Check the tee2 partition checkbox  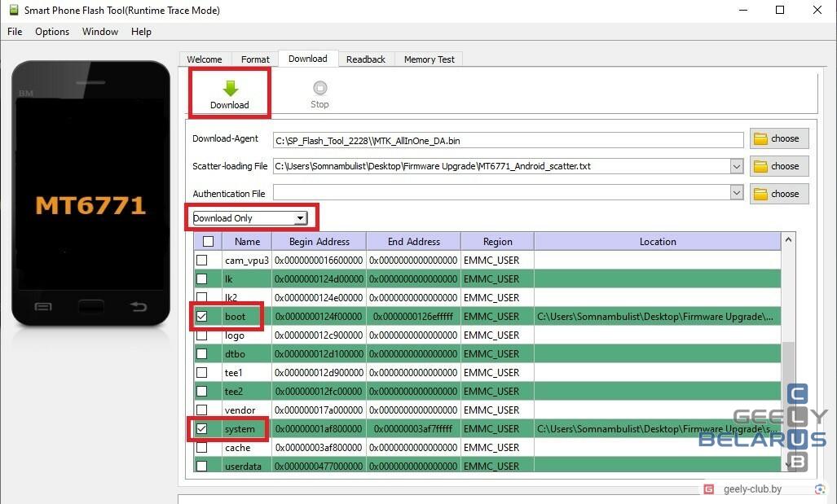pos(202,391)
